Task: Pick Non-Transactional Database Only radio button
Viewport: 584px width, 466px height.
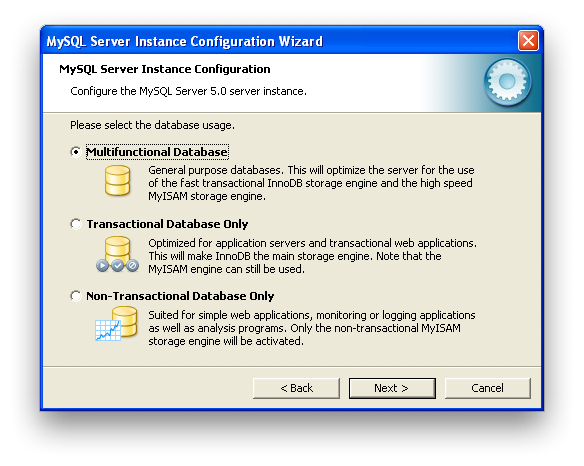Action: click(x=76, y=296)
